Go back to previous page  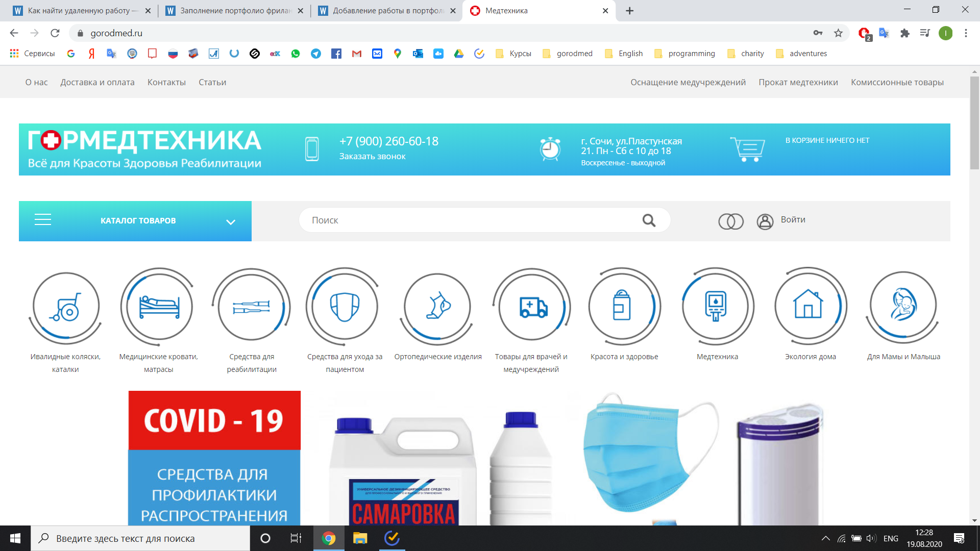pos(14,33)
